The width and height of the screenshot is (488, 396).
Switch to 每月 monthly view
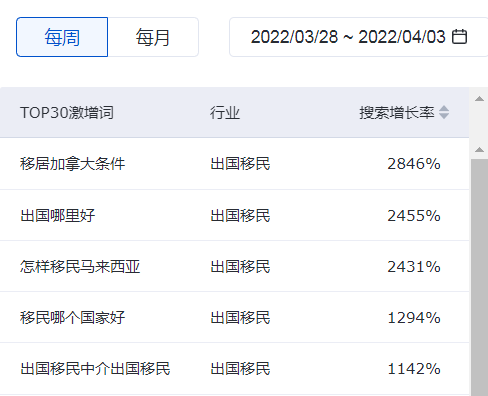pos(153,37)
